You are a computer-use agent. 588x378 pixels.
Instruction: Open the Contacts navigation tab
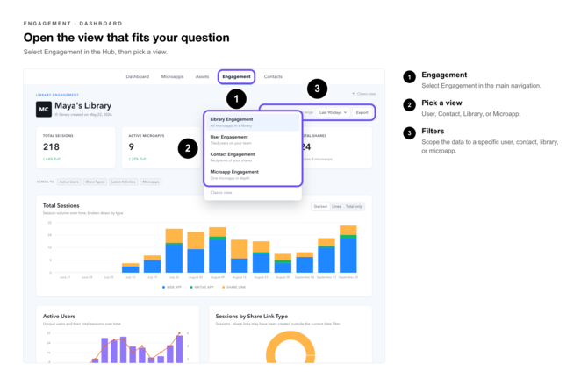pos(273,76)
